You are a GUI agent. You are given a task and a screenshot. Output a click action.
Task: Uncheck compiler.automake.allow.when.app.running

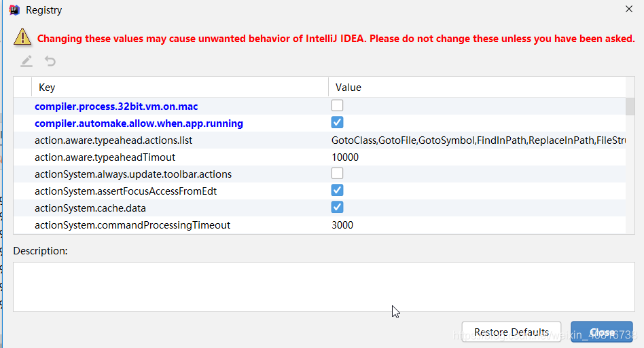tap(337, 123)
